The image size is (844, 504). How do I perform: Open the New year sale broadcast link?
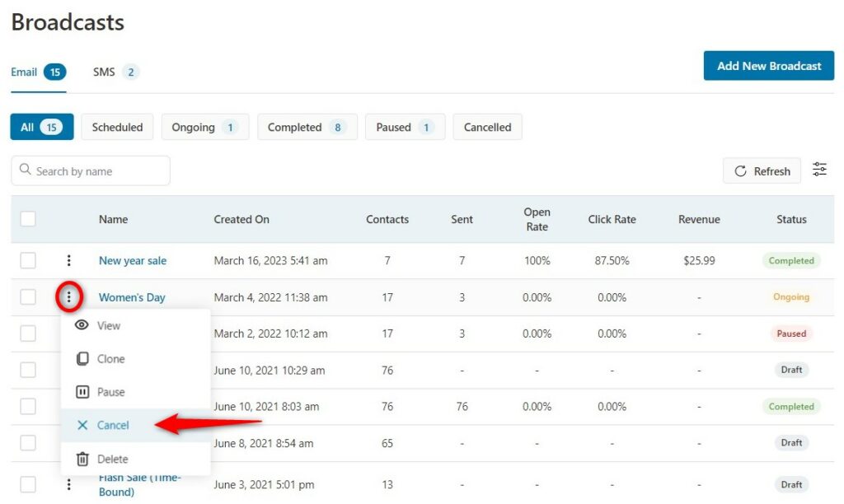click(x=133, y=260)
